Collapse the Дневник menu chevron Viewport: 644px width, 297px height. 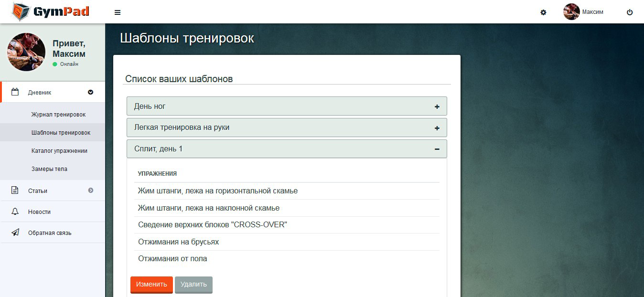(91, 92)
